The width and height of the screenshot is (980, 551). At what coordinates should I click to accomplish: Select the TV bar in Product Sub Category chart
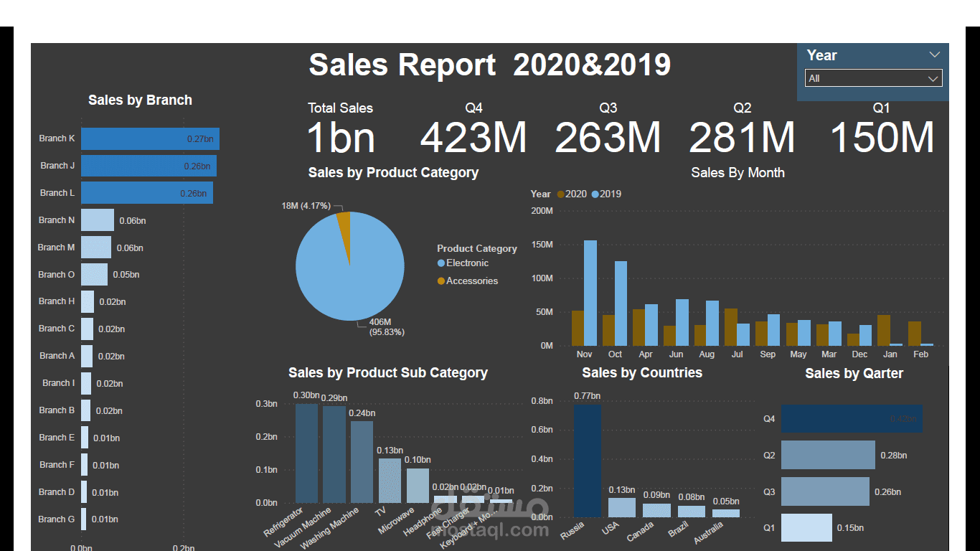point(390,481)
